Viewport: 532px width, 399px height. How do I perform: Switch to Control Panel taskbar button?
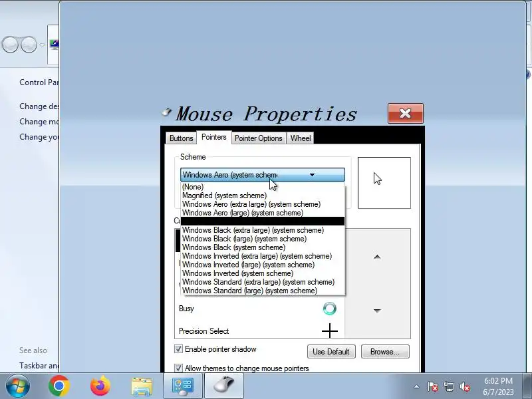(x=183, y=386)
